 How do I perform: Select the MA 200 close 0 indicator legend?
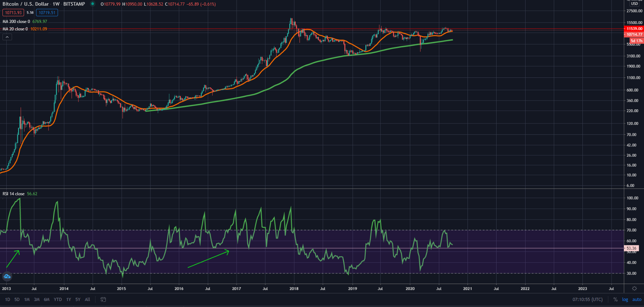pos(17,22)
